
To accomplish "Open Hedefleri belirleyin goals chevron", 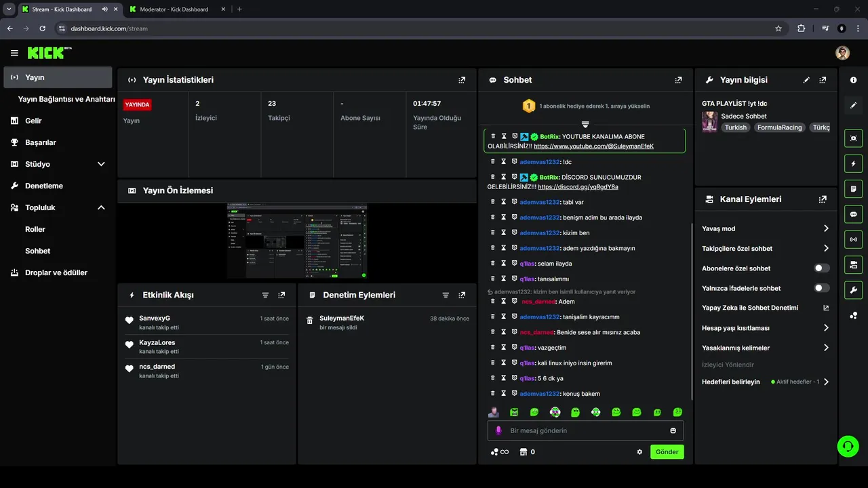I will (x=826, y=382).
